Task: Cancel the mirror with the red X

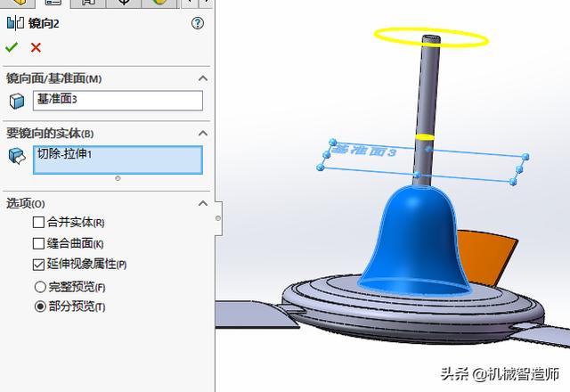Action: pyautogui.click(x=36, y=47)
